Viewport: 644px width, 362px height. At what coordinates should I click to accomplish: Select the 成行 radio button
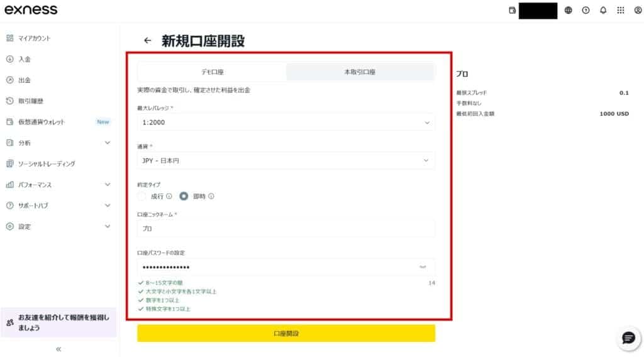click(142, 196)
